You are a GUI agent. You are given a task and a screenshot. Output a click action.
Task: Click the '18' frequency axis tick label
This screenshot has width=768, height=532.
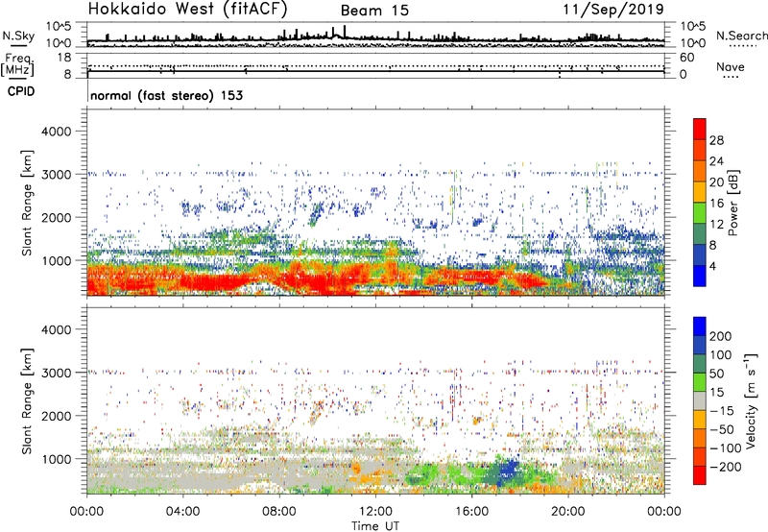coord(64,58)
